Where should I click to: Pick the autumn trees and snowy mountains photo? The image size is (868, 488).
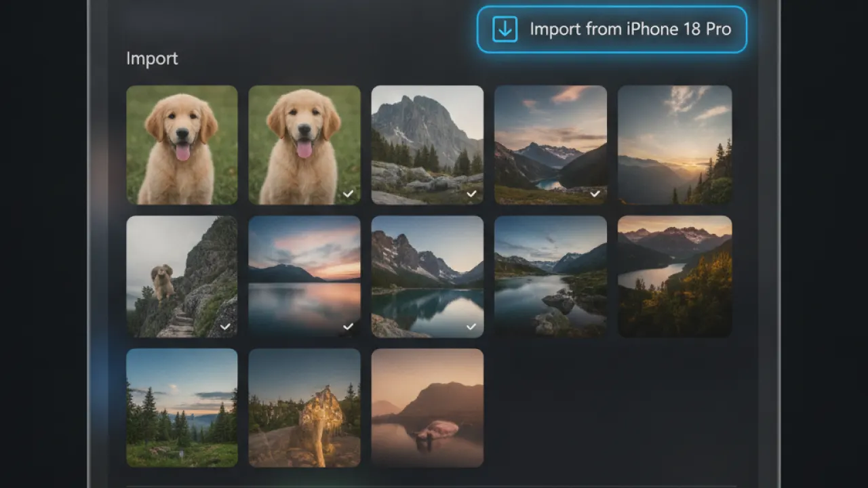point(675,277)
